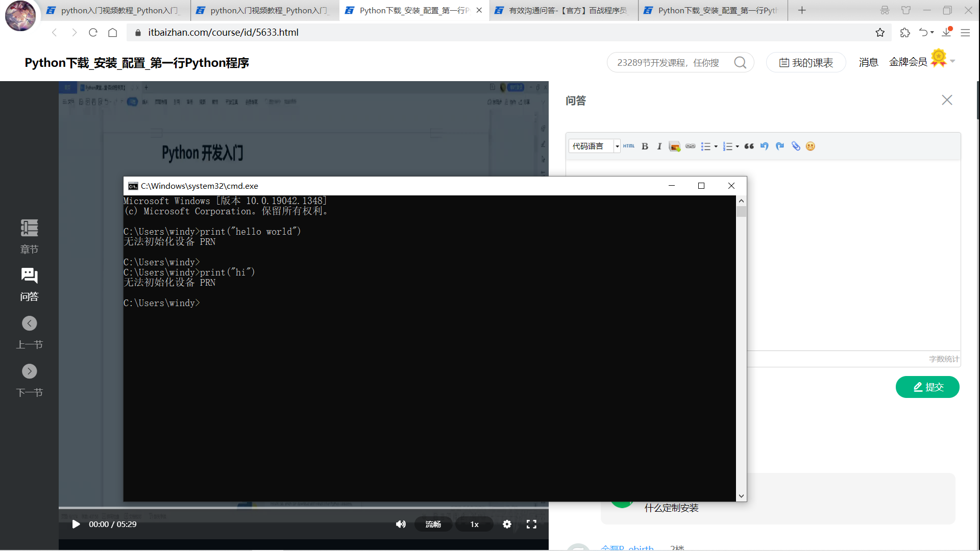980x551 pixels.
Task: Enter fullscreen video mode
Action: pyautogui.click(x=531, y=524)
